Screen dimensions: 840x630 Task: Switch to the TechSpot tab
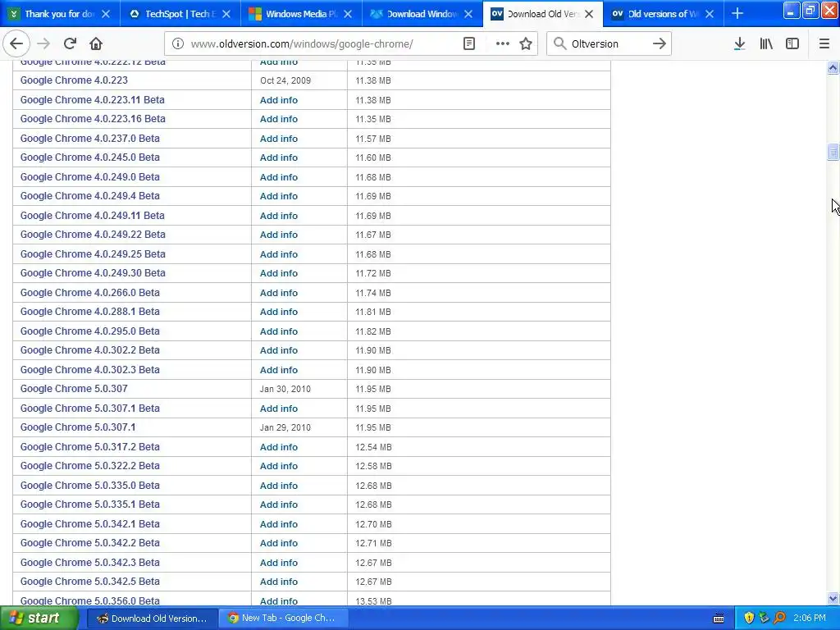coord(180,14)
